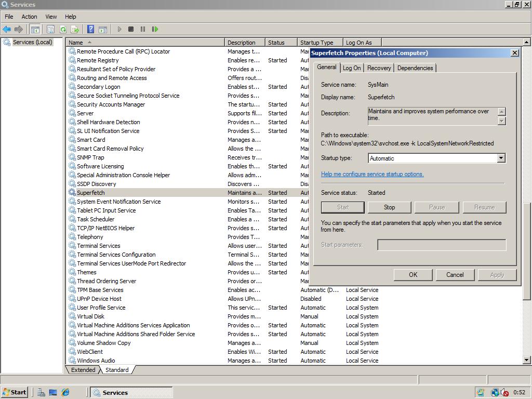The width and height of the screenshot is (532, 399).
Task: Click the Apply button
Action: [497, 275]
